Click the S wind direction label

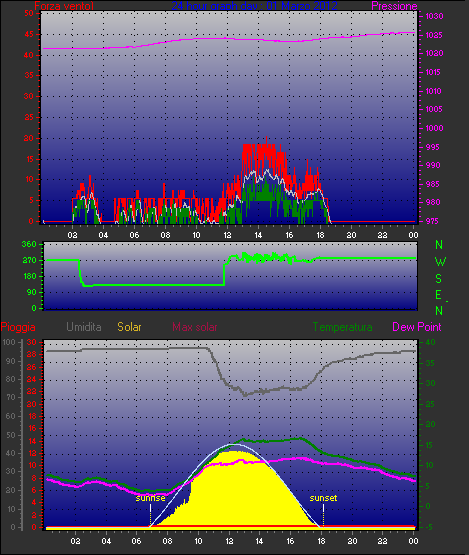[x=439, y=279]
